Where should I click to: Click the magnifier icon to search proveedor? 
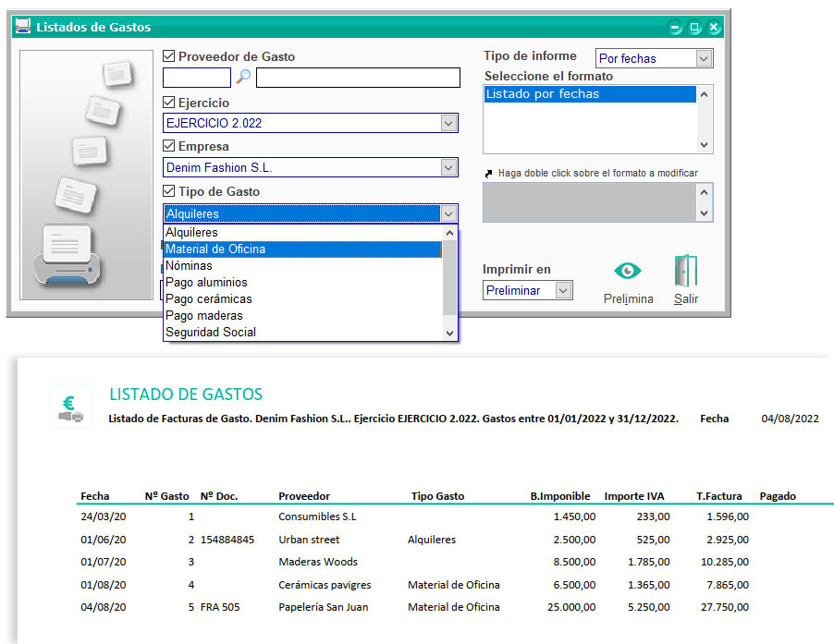tap(243, 77)
